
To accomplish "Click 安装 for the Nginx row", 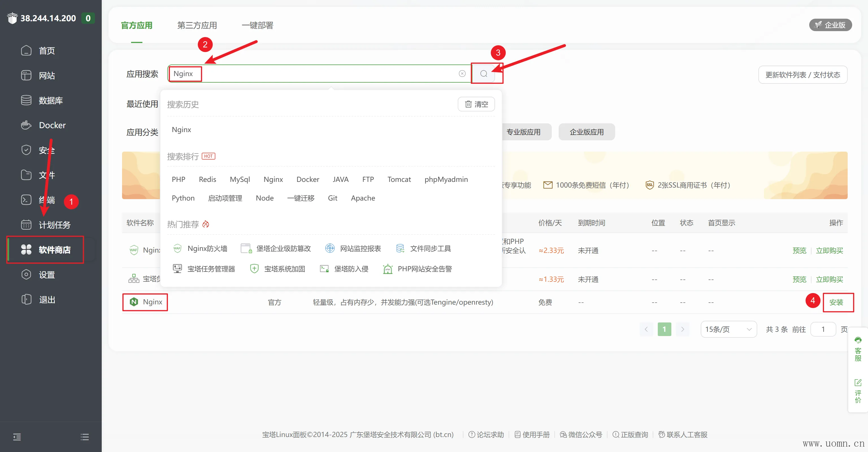I will [836, 302].
